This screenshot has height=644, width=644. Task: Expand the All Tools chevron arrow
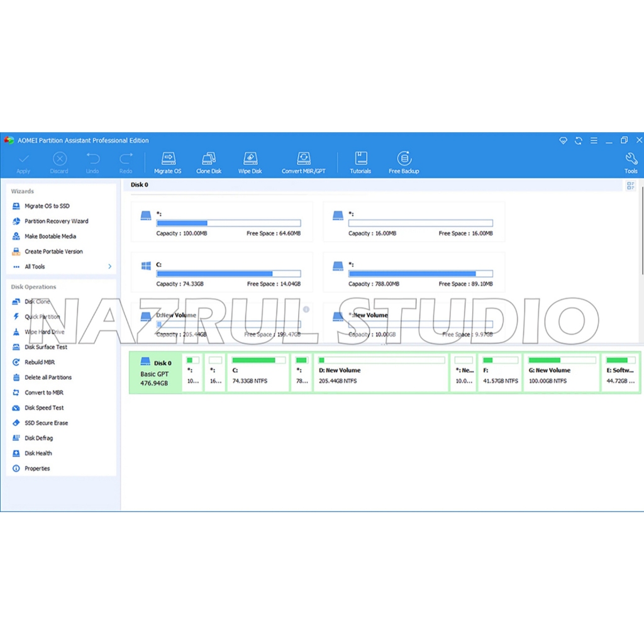109,267
